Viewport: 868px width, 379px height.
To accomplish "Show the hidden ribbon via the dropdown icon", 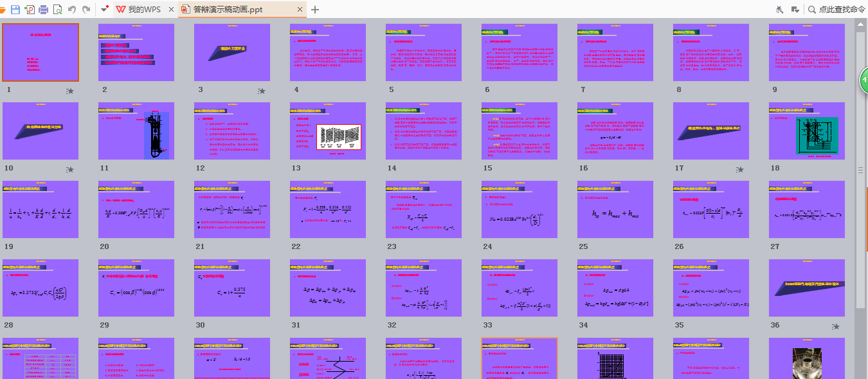I will 795,10.
